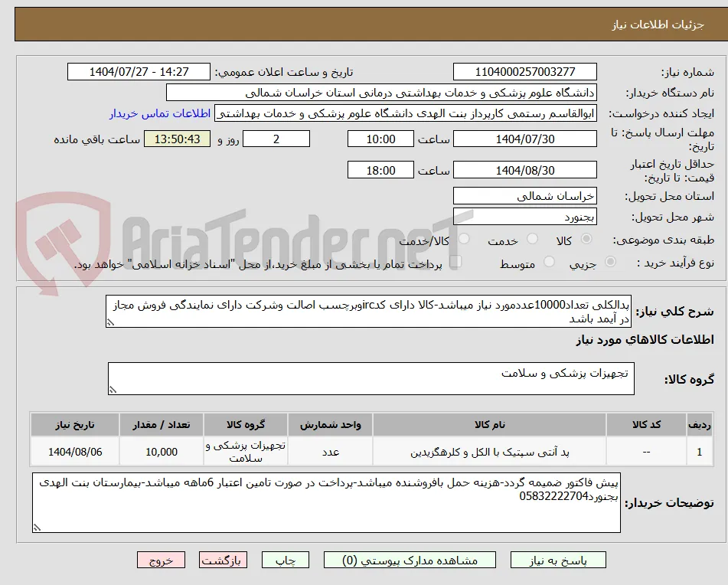728x585 pixels.
Task: Click the row number cell 1
Action: pyautogui.click(x=700, y=452)
